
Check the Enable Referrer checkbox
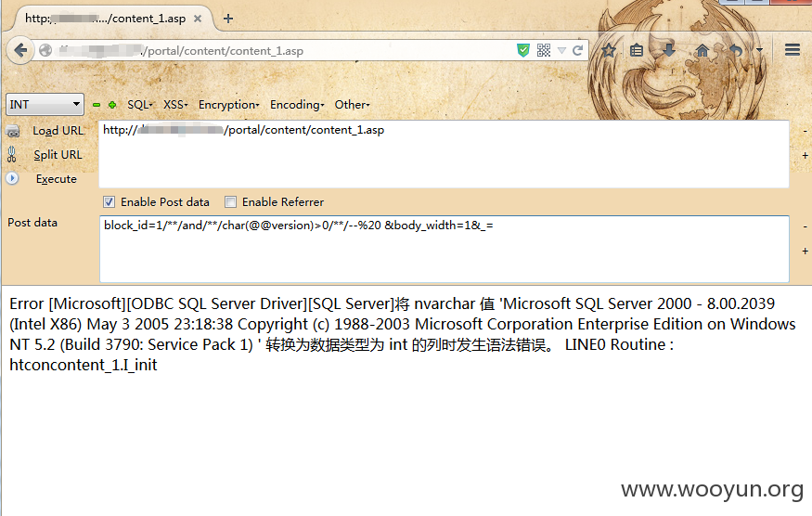coord(230,202)
